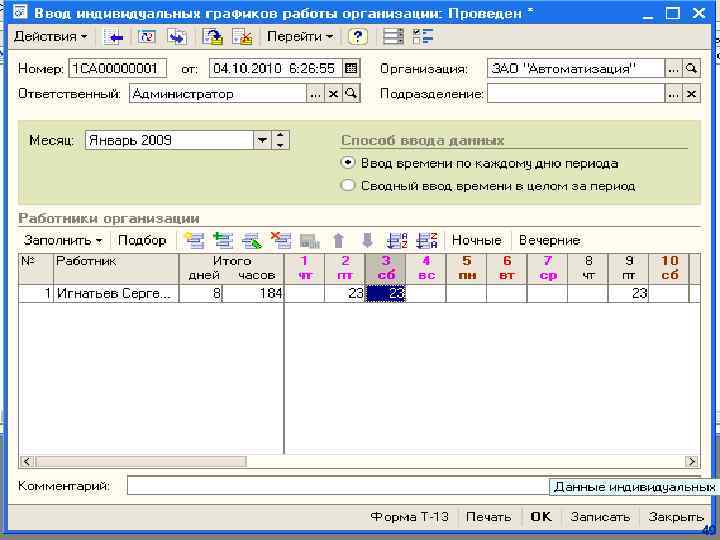Move the row down with the down arrow
Viewport: 720px width, 540px height.
(x=367, y=240)
